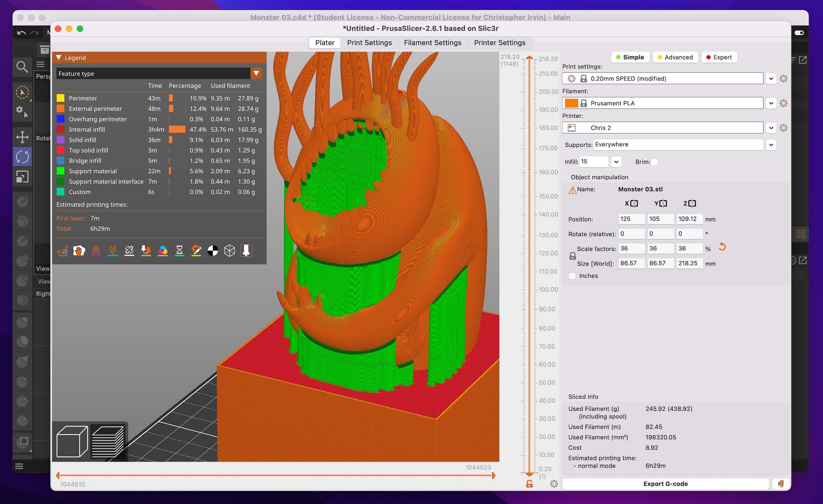Click Export G-code button
This screenshot has width=823, height=504.
tap(665, 484)
